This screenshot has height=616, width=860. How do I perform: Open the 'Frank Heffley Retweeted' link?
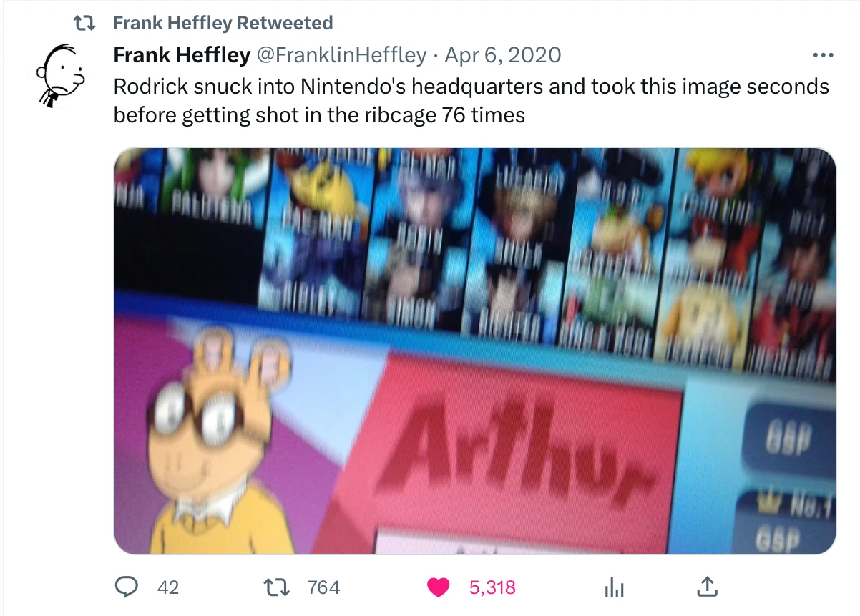coord(223,23)
